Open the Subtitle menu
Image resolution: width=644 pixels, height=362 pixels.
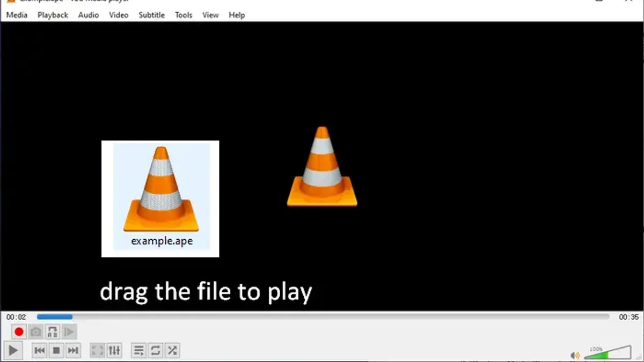pyautogui.click(x=151, y=15)
